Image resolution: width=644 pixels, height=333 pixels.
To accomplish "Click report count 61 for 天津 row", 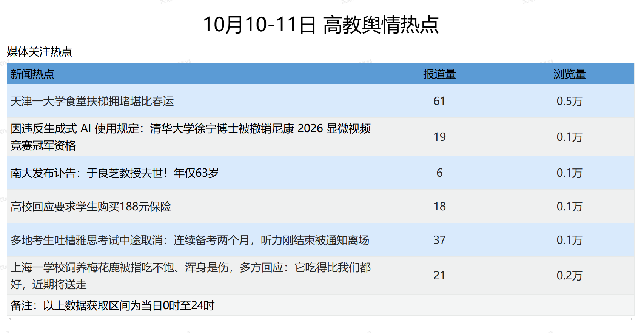I will click(x=439, y=101).
